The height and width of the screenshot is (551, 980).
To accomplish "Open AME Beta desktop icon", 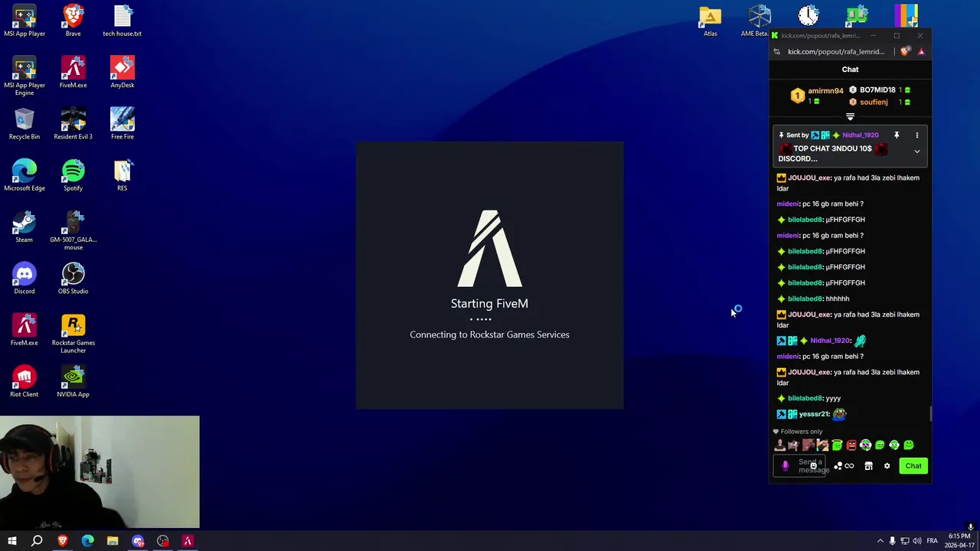I will (x=757, y=21).
